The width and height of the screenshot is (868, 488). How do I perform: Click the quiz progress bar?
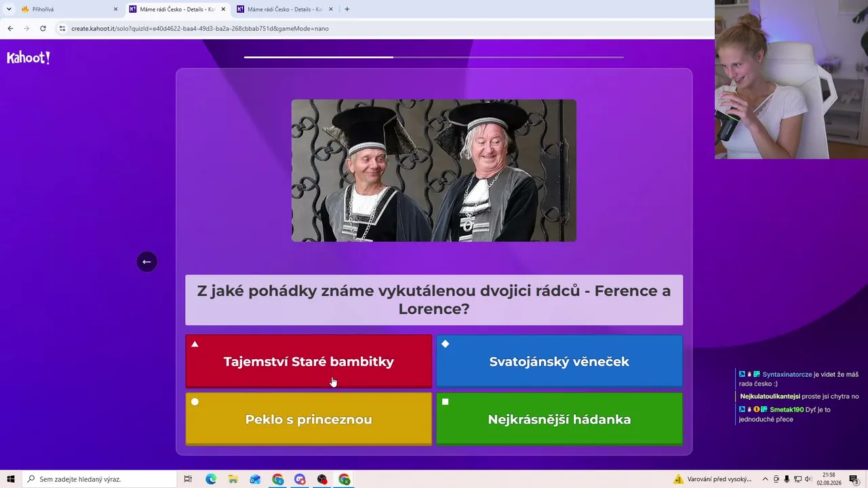[x=434, y=57]
